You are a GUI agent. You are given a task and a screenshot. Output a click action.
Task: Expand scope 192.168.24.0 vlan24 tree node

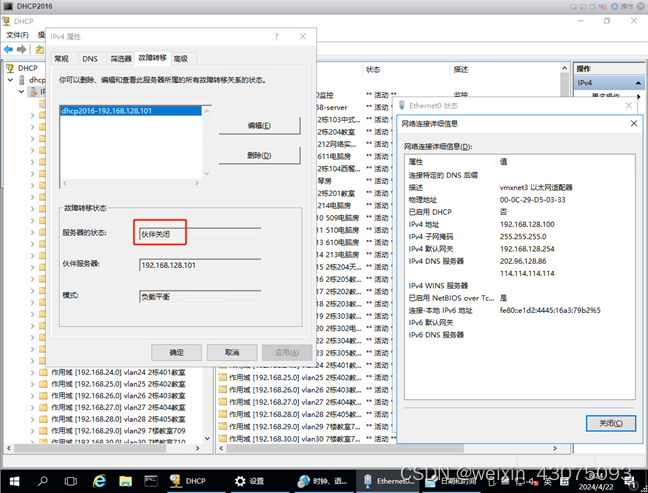(x=32, y=371)
